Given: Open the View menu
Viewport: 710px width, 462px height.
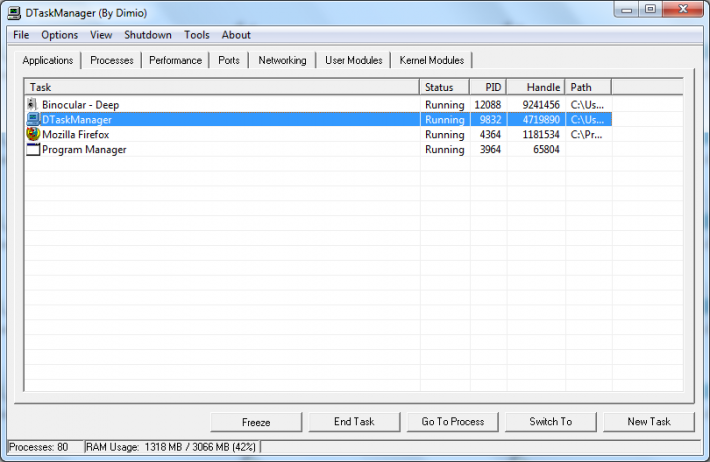Looking at the screenshot, I should coord(101,35).
